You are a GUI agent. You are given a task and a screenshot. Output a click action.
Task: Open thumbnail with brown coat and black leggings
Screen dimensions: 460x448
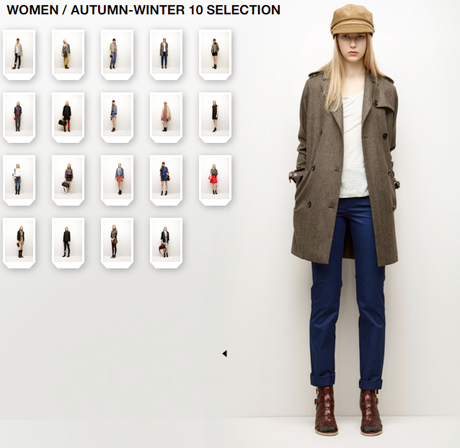(117, 243)
